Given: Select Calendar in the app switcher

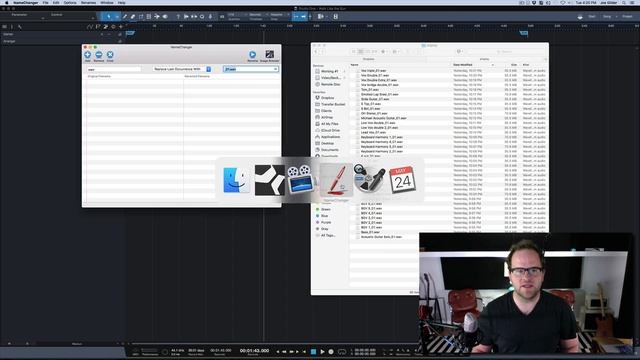Looking at the screenshot, I should [x=402, y=180].
